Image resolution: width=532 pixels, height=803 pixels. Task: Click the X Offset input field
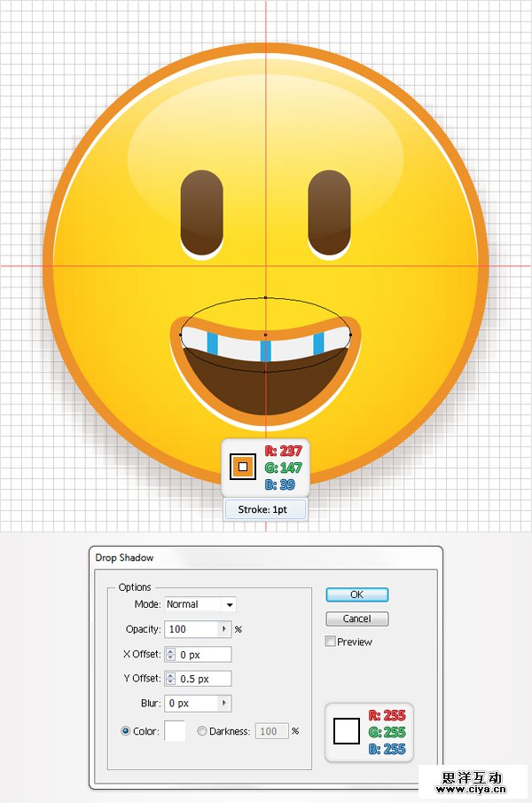[x=204, y=654]
